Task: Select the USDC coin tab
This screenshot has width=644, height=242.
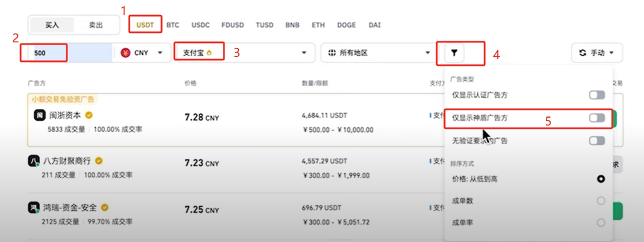Action: coord(201,25)
